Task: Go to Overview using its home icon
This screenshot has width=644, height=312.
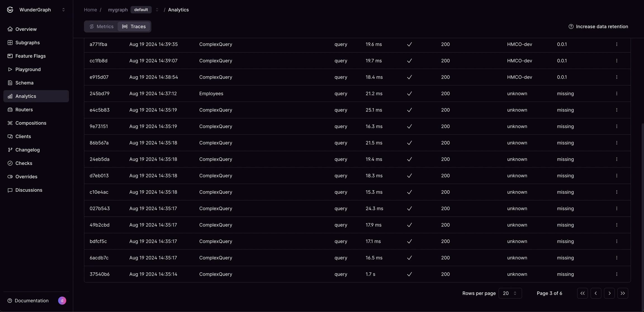Action: [x=10, y=29]
